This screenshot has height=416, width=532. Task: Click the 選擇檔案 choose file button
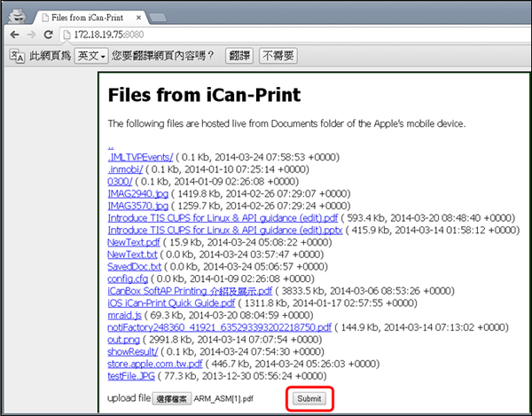pos(172,398)
